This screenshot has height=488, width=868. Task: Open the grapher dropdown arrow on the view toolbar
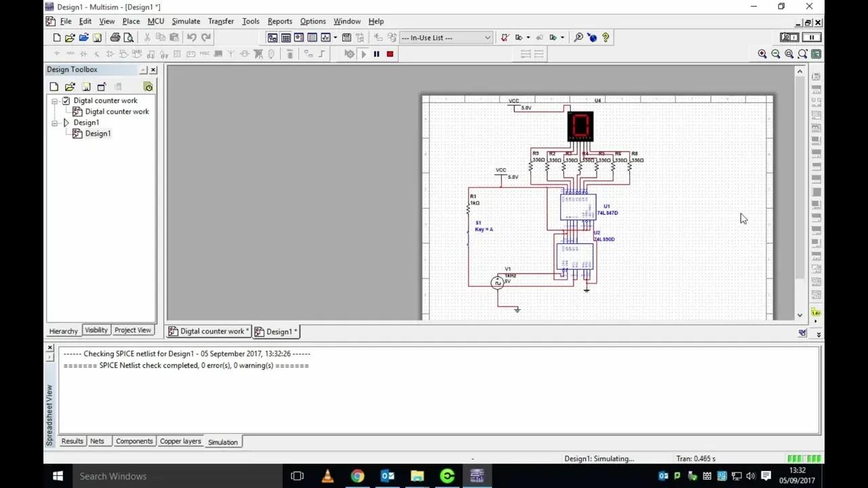(x=334, y=37)
